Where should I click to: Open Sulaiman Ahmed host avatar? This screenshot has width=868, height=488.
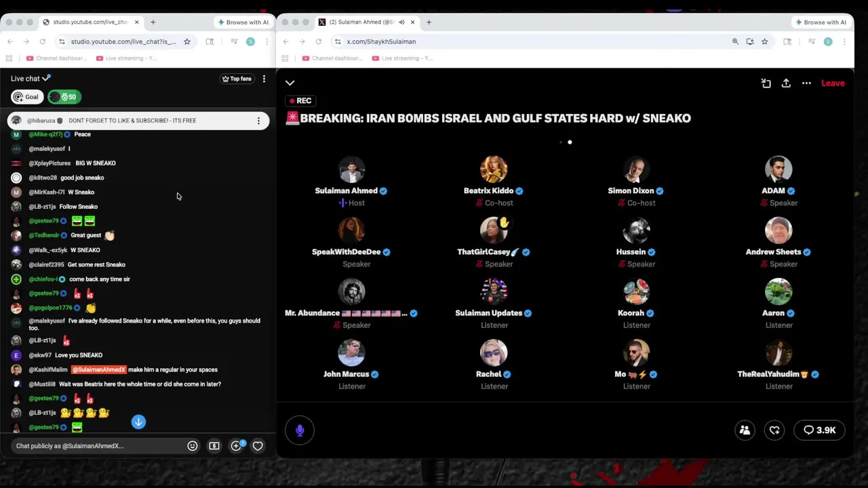click(351, 170)
